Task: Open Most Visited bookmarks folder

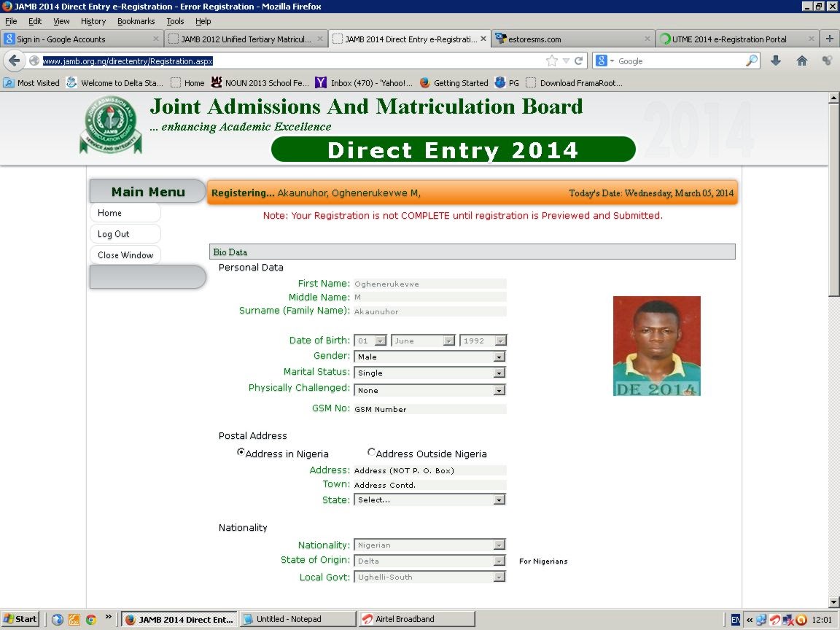Action: [31, 82]
